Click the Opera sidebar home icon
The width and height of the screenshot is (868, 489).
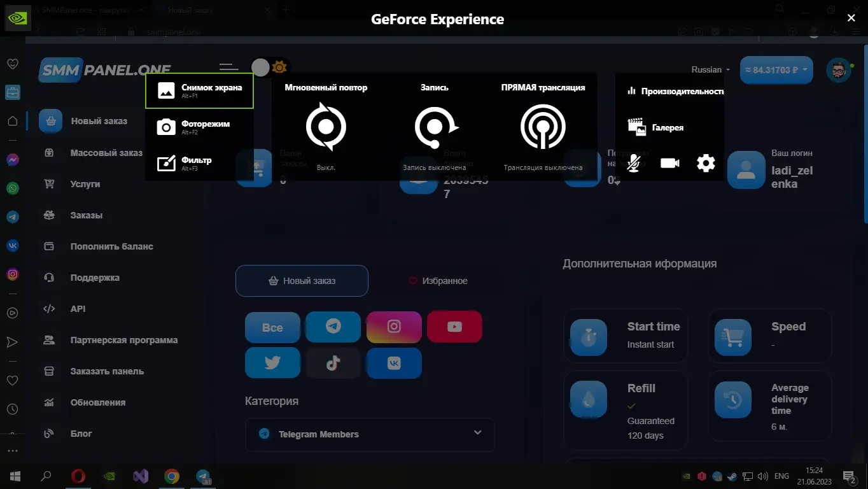(x=12, y=121)
